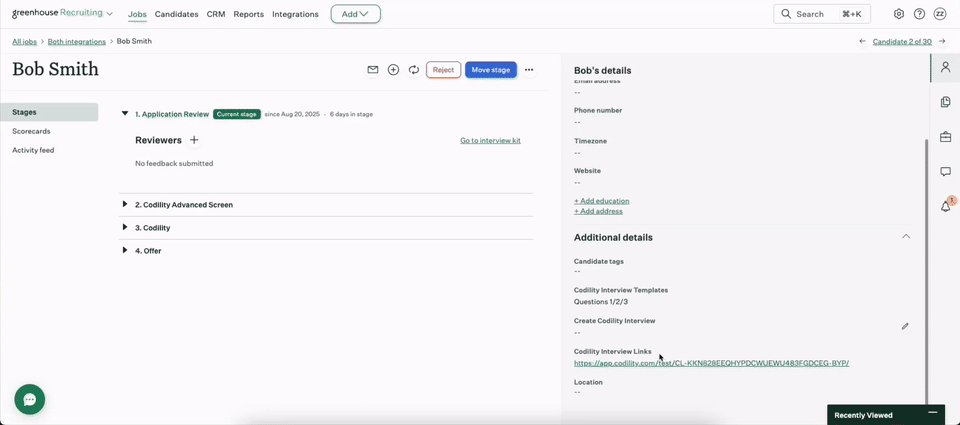Open the settings gear icon
Screen dimensions: 960x425
click(x=899, y=14)
